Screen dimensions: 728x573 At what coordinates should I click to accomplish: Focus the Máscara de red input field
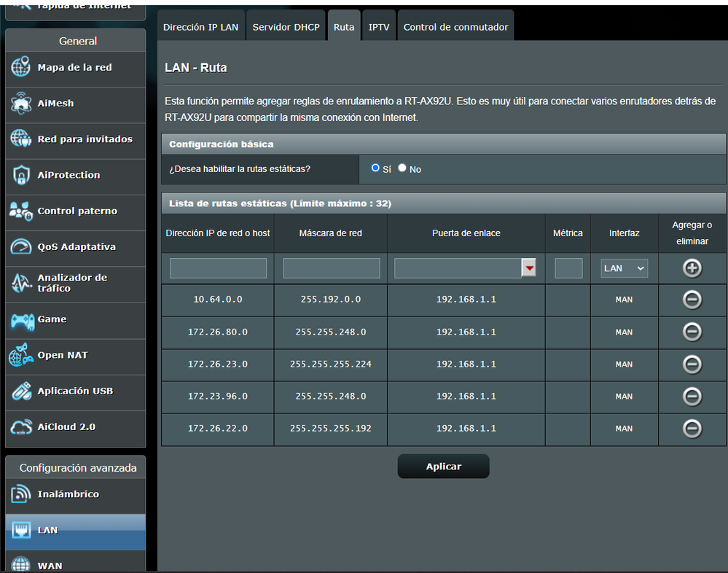(331, 268)
